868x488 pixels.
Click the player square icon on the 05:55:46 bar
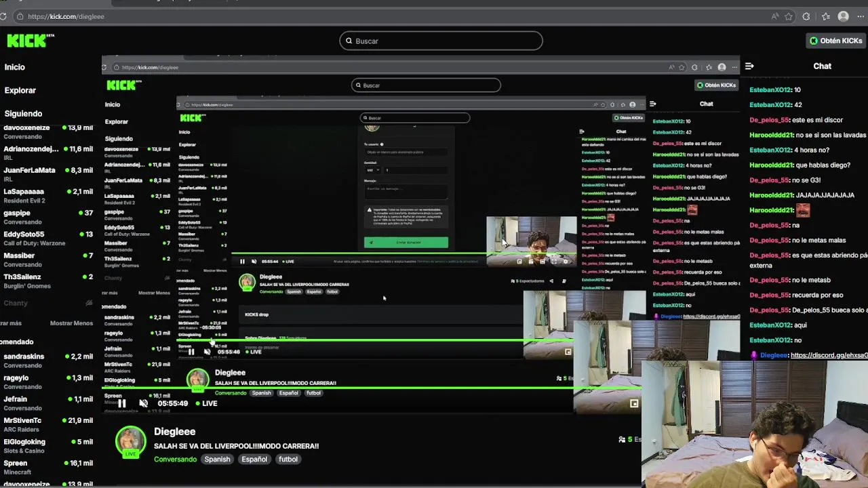(x=568, y=352)
